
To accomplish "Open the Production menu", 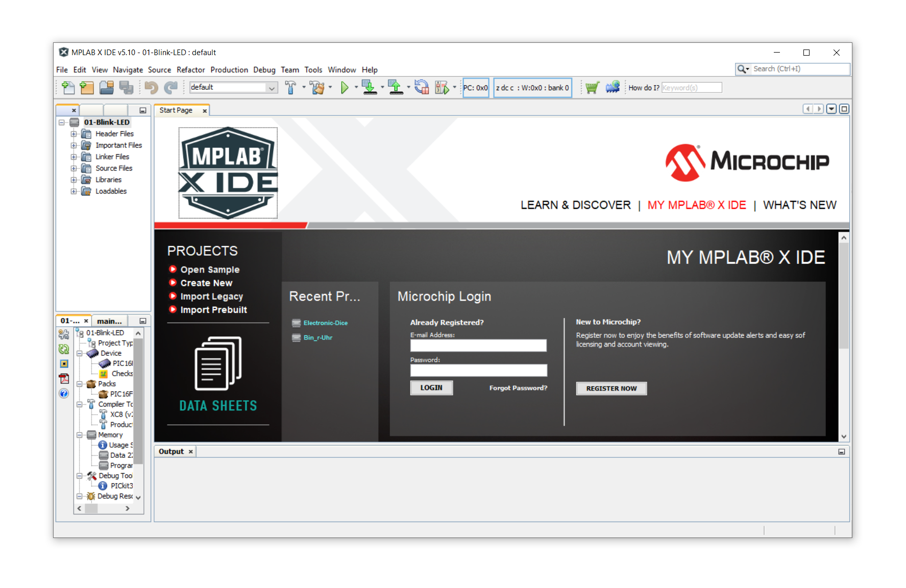I will click(x=229, y=70).
